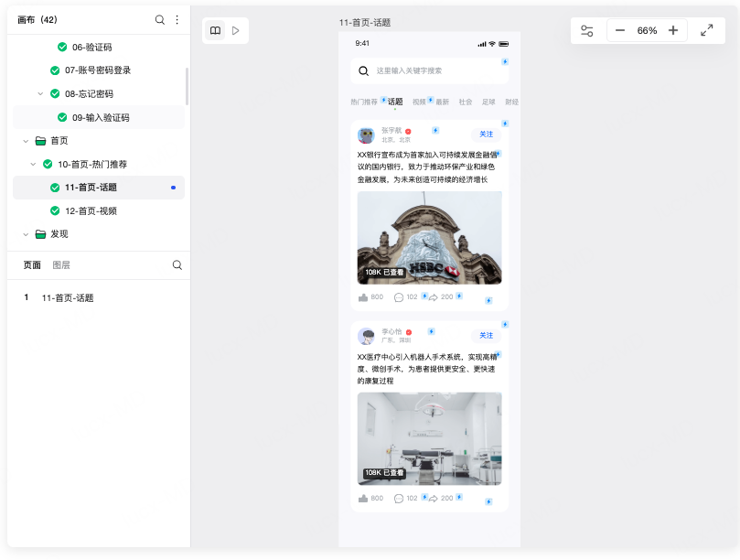Open the operating room photo

[430, 438]
